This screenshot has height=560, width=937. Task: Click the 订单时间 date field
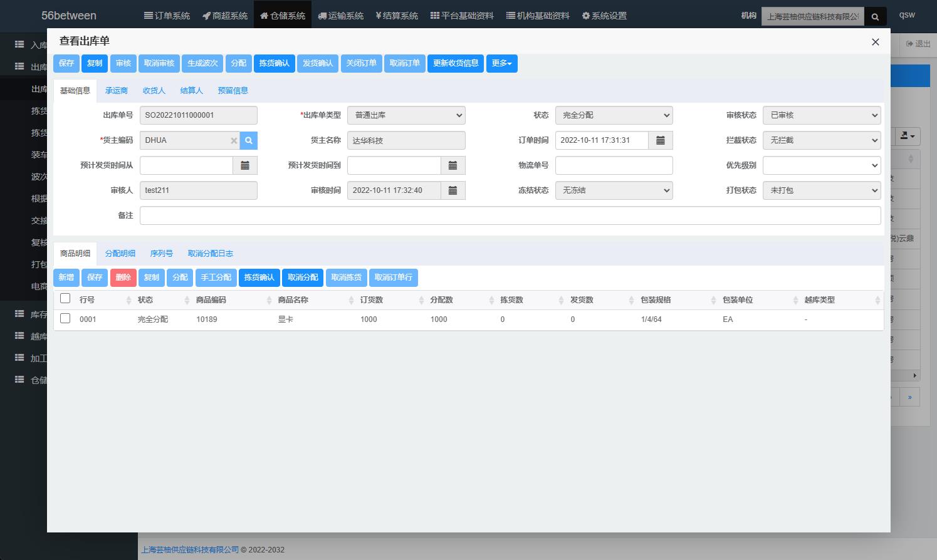(602, 140)
